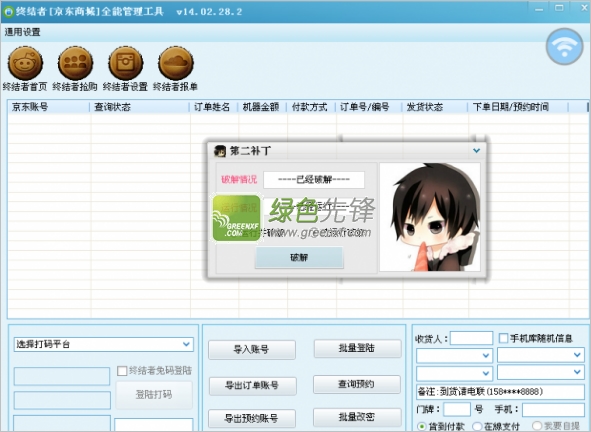Select 在线支付 radio button
The height and width of the screenshot is (432, 591).
[x=477, y=426]
